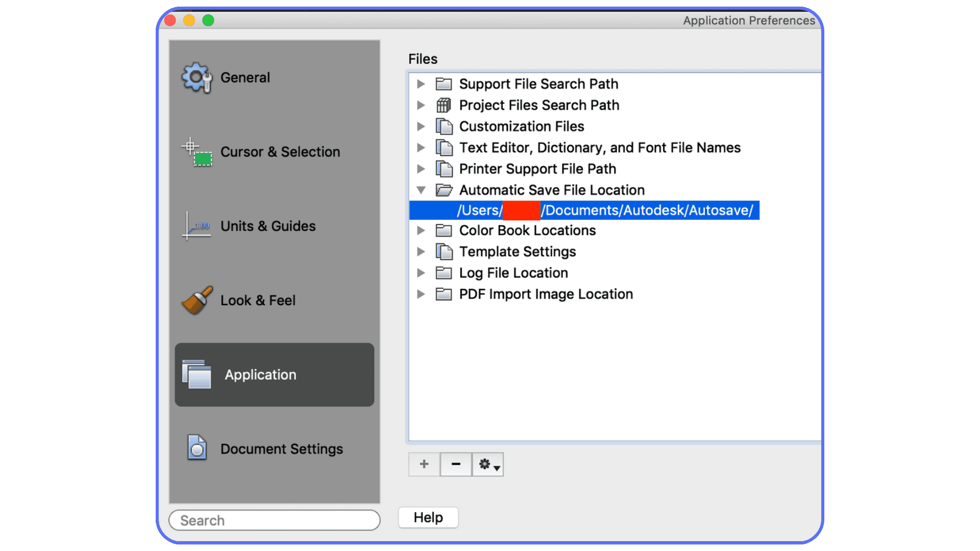Zoom window with the green button
980x551 pixels.
tap(208, 20)
